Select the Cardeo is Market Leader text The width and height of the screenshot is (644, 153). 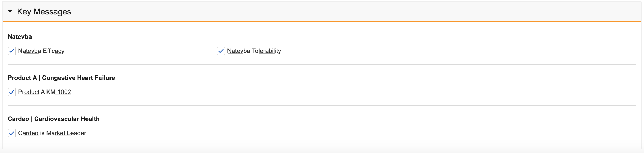(x=52, y=133)
